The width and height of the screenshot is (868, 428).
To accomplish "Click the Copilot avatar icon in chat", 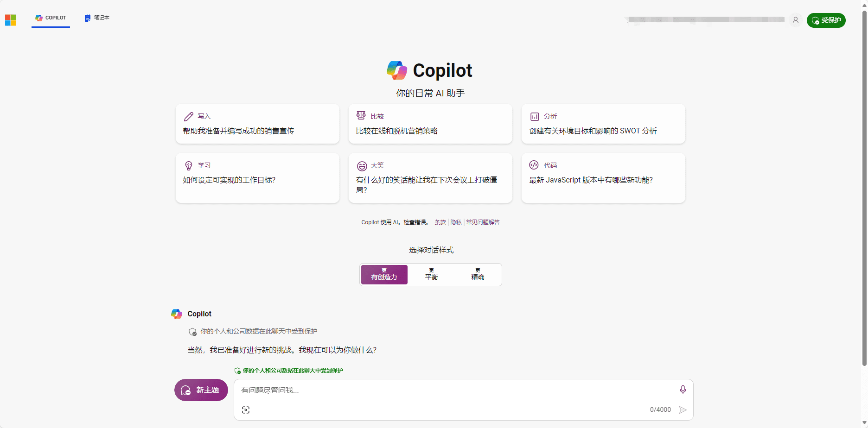I will (x=177, y=314).
